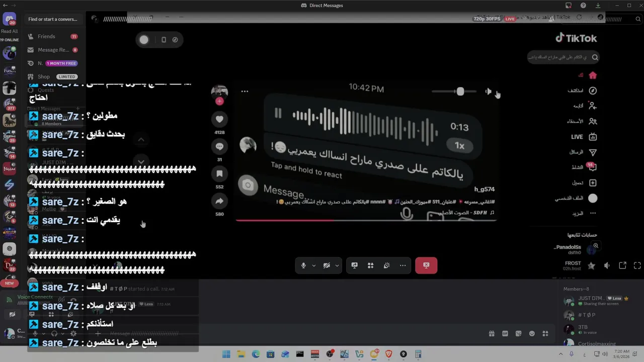Bookmark the TikTok video
Viewport: 644px width, 362px height.
pyautogui.click(x=219, y=173)
